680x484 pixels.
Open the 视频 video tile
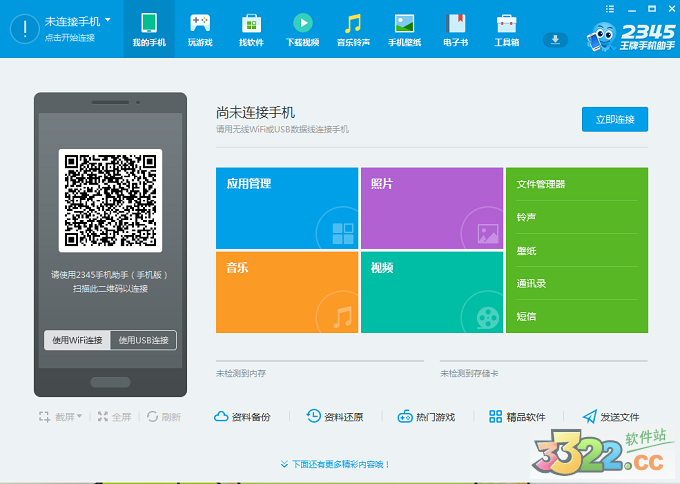click(x=432, y=292)
